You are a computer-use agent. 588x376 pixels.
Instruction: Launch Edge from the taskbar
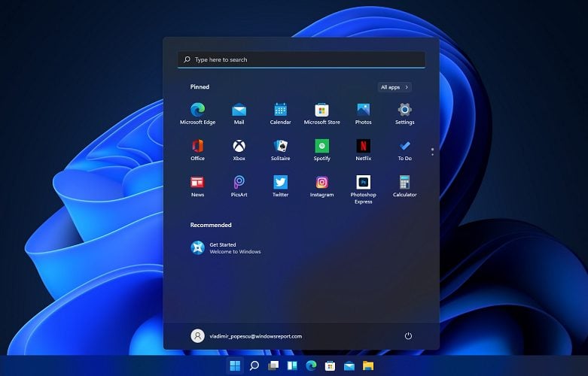tap(311, 365)
